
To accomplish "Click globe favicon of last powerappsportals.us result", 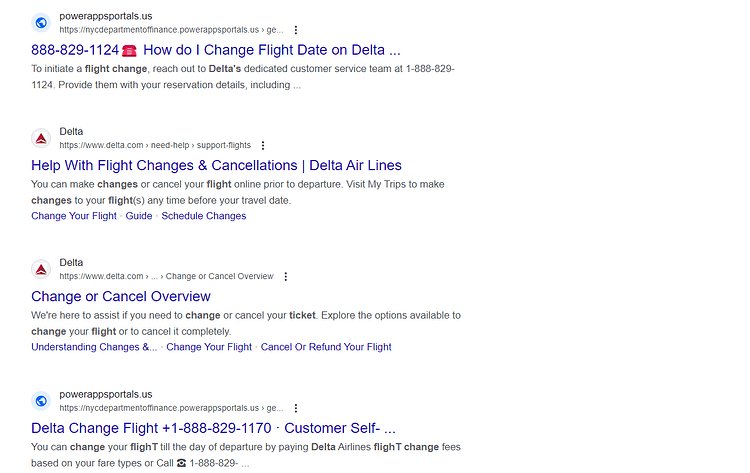I will 41,401.
